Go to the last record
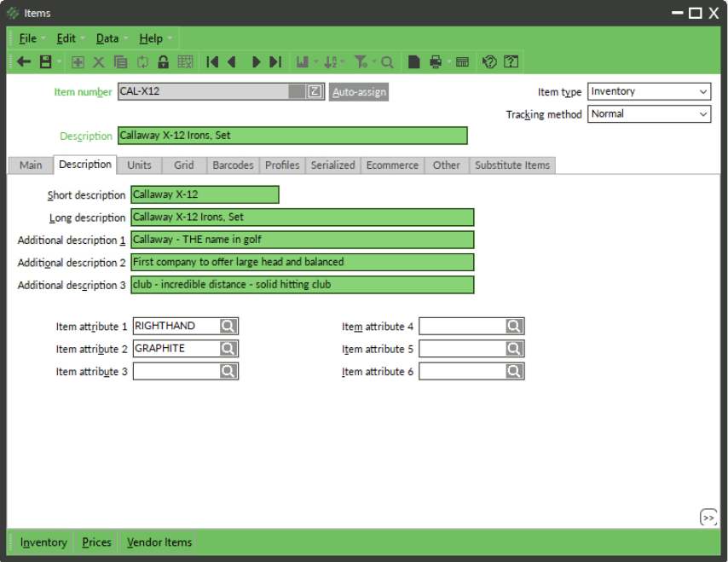 coord(274,61)
